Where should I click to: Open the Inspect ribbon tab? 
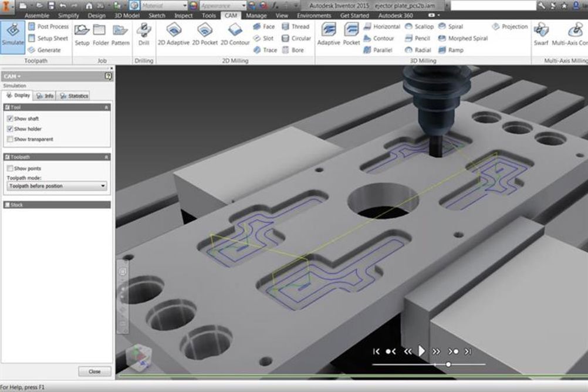(183, 15)
